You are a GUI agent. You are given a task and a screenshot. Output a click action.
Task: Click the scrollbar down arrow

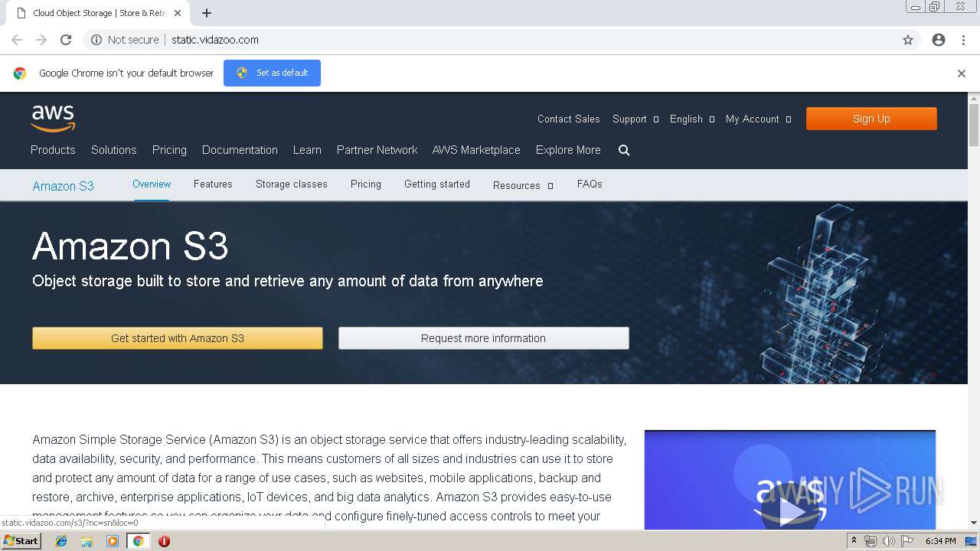tap(974, 523)
